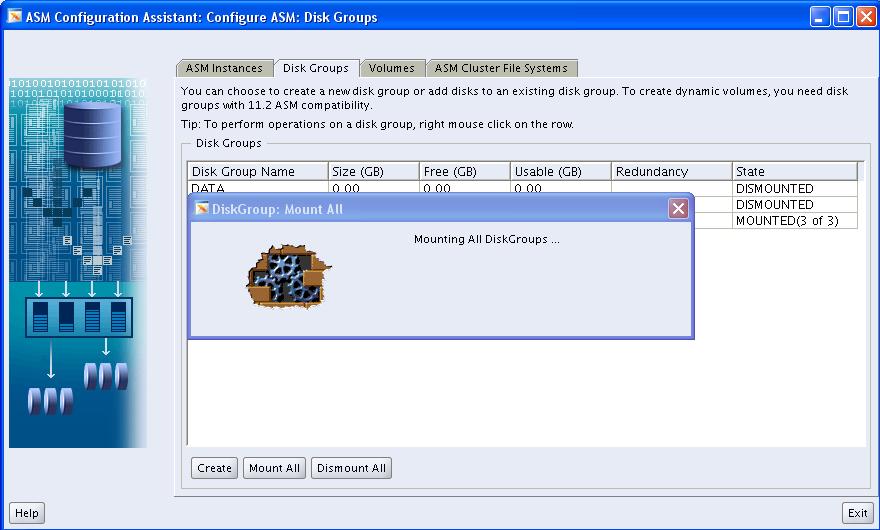The height and width of the screenshot is (530, 880).
Task: Click the ASM Configuration Assistant title bar icon
Action: 14,16
